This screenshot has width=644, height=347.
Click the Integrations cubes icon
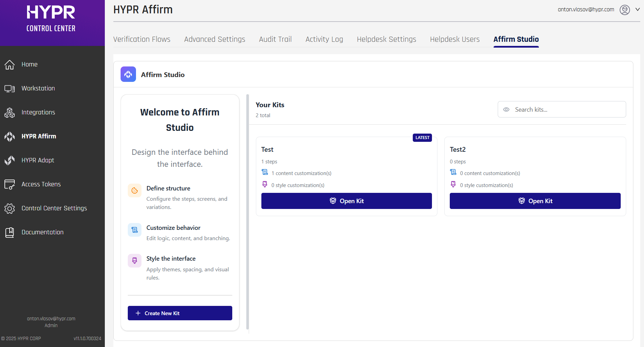click(10, 113)
